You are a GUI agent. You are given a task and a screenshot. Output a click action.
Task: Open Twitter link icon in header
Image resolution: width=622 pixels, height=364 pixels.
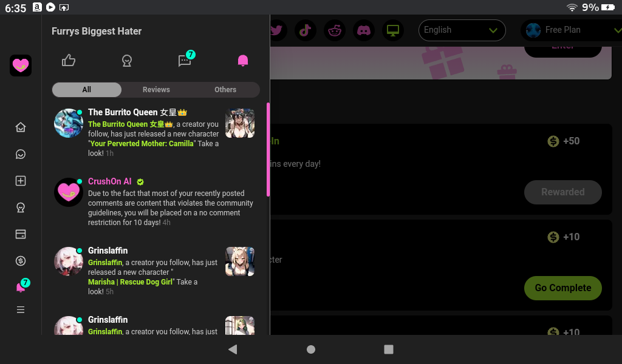(x=276, y=30)
